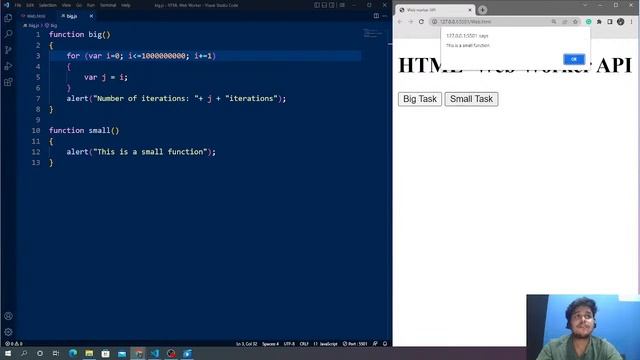640x360 pixels.
Task: Click Spaces: 4 indentation status item
Action: pyautogui.click(x=270, y=344)
